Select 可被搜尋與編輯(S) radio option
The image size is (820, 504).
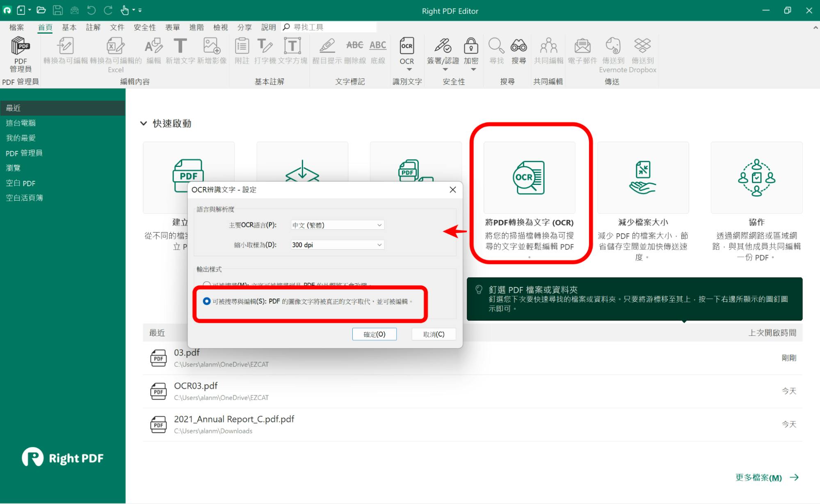[207, 301]
